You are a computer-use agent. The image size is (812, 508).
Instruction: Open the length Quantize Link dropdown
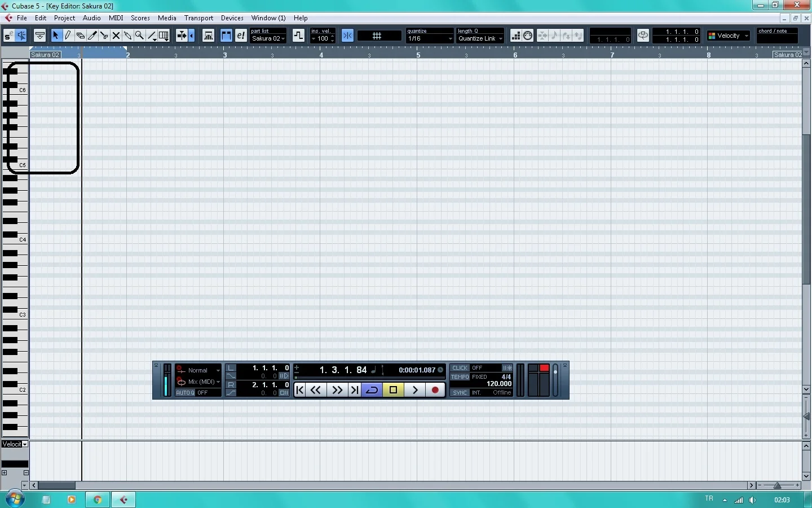(x=480, y=38)
